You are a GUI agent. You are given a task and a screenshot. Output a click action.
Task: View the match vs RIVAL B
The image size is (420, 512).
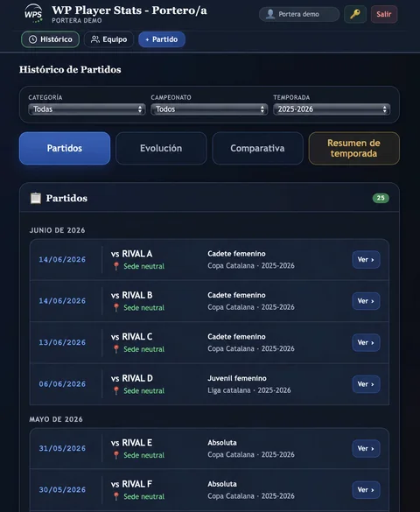click(x=366, y=301)
